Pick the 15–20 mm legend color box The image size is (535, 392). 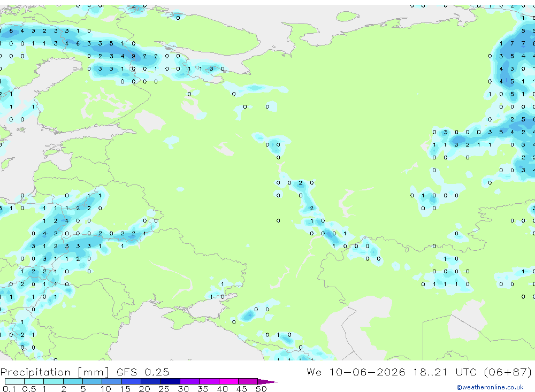click(132, 381)
